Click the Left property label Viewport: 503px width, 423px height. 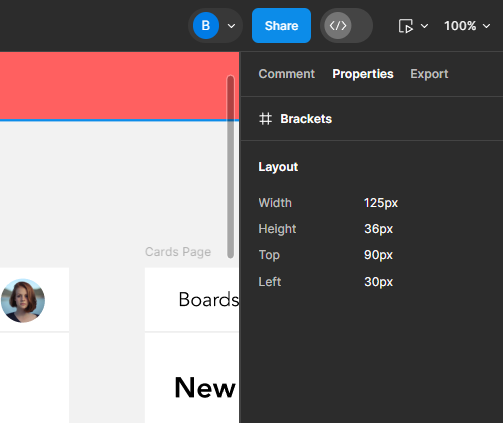click(x=270, y=282)
